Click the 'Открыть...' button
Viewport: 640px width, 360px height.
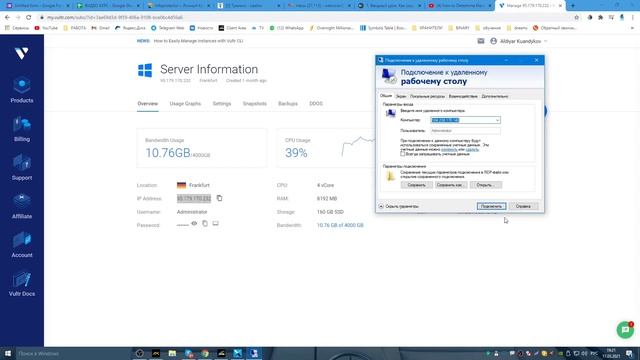[486, 185]
